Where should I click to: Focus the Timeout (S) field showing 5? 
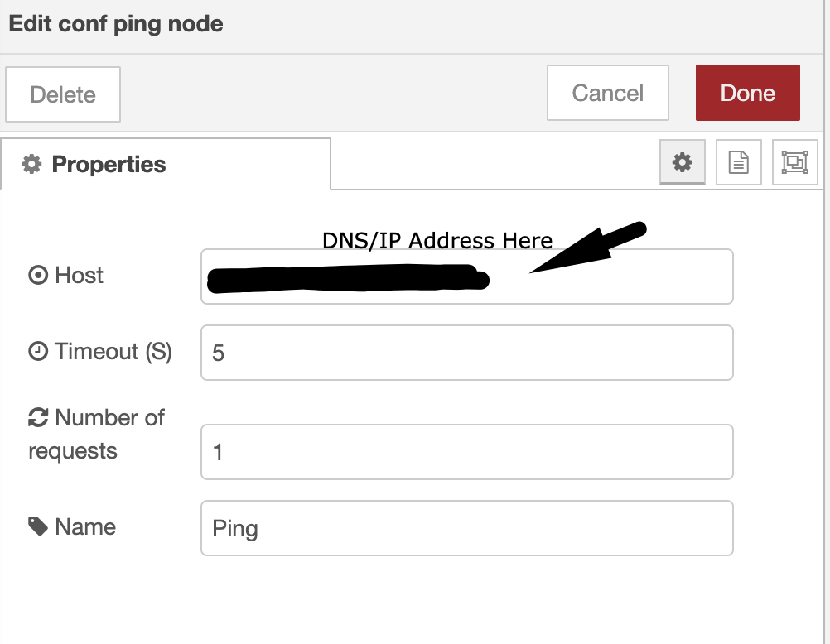[x=467, y=353]
